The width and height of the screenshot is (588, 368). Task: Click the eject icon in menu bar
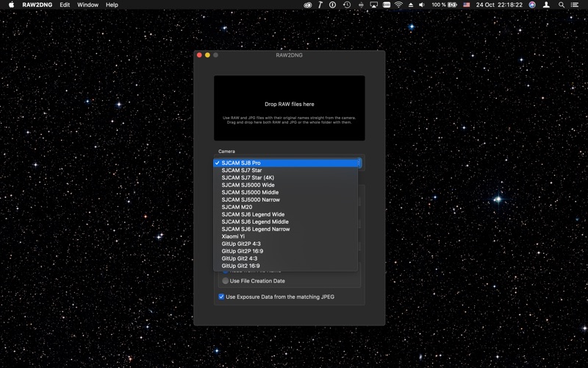(x=411, y=5)
